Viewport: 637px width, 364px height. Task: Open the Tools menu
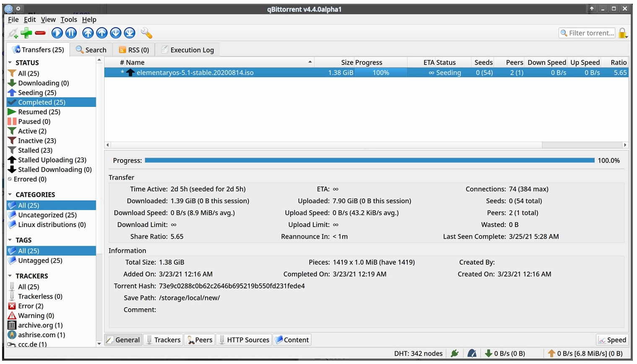click(x=68, y=19)
